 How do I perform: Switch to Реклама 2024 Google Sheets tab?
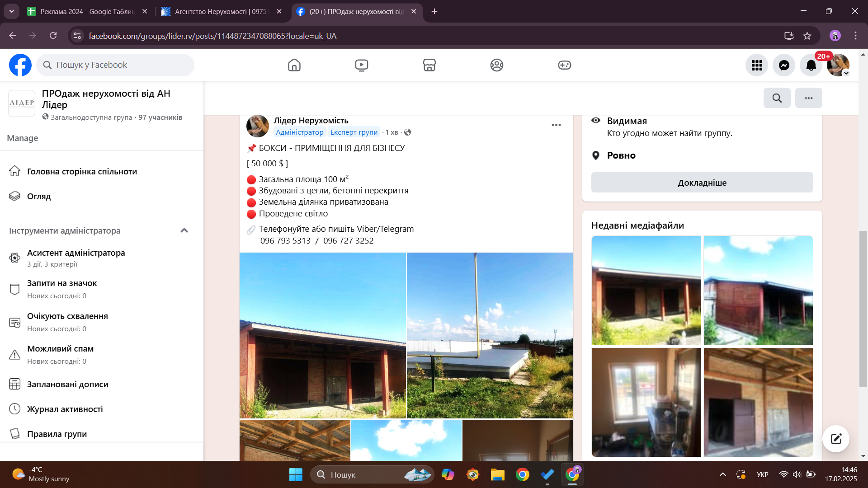87,11
